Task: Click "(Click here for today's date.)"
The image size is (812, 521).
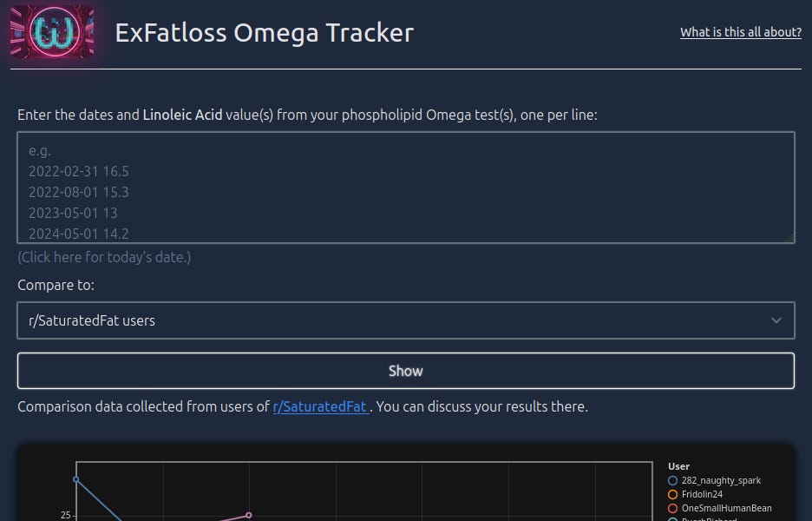Action: coord(103,257)
